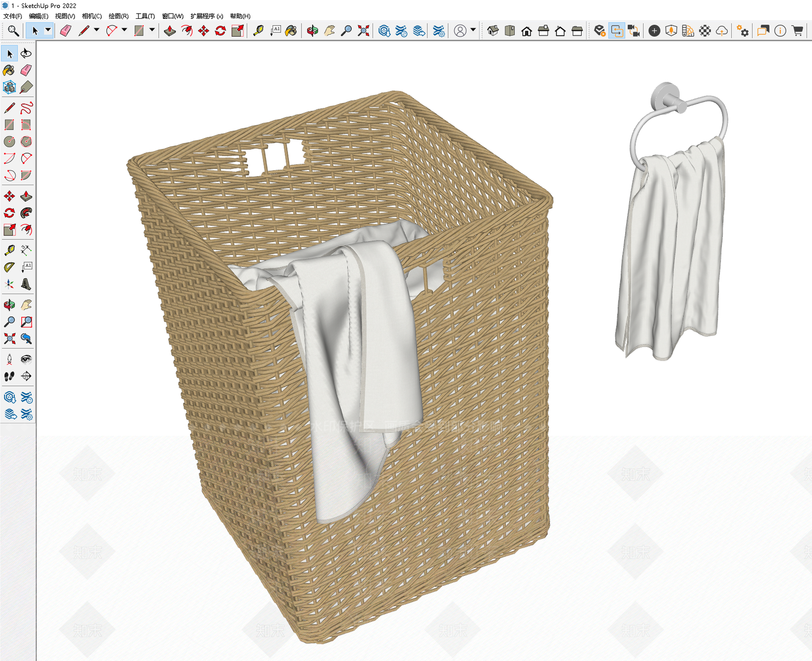The height and width of the screenshot is (661, 812).
Task: Open the 相机(C) menu
Action: coord(92,16)
